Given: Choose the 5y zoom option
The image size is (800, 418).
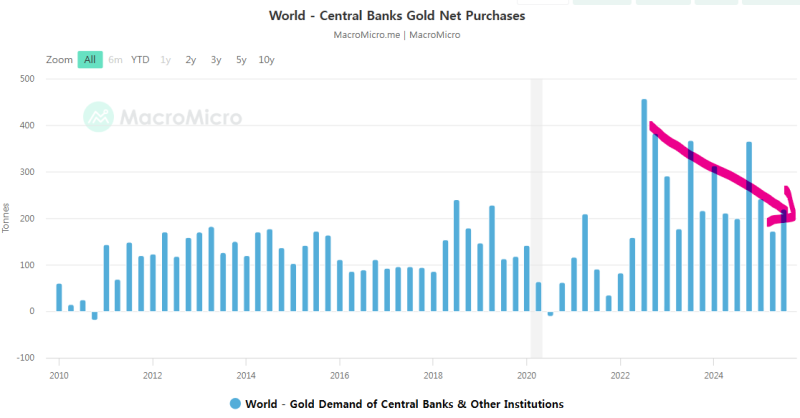Looking at the screenshot, I should 241,60.
